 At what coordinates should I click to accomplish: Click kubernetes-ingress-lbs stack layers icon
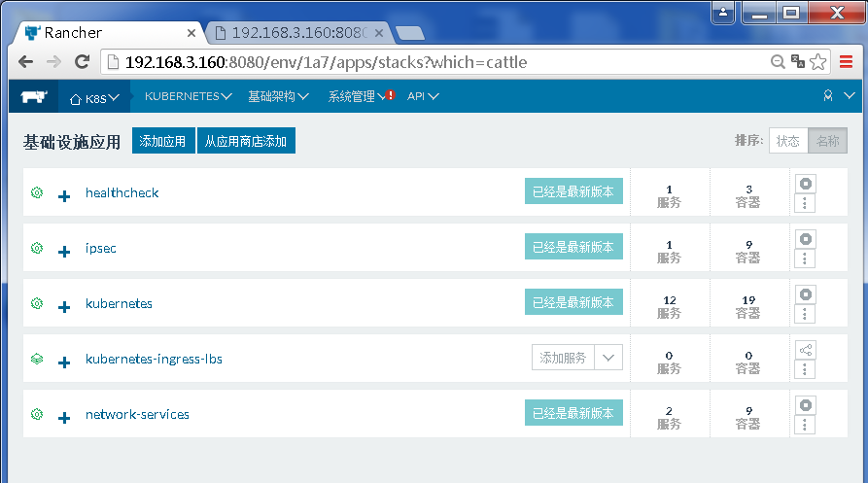37,359
